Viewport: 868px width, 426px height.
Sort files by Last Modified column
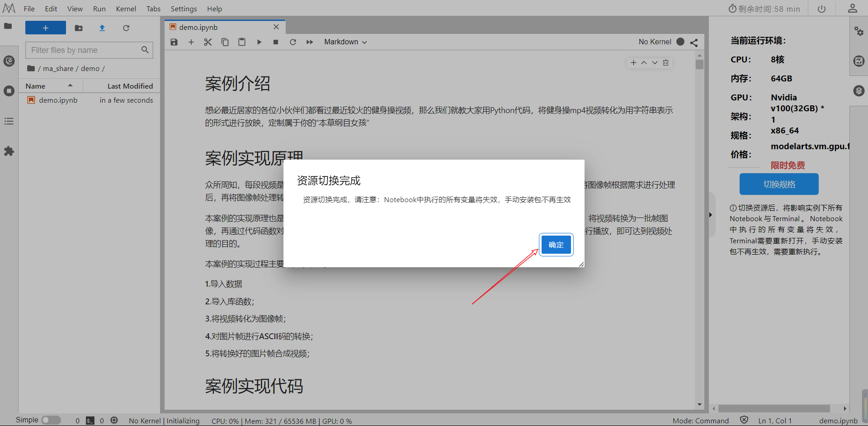pyautogui.click(x=122, y=86)
